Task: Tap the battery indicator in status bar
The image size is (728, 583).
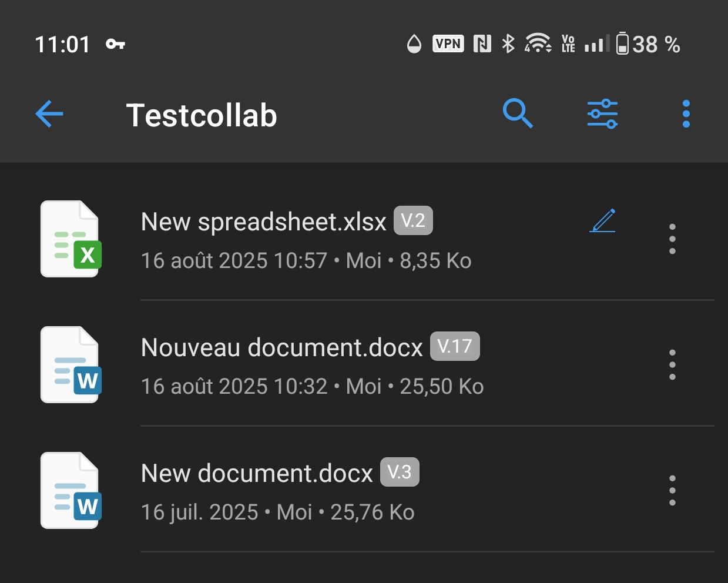Action: pos(622,44)
